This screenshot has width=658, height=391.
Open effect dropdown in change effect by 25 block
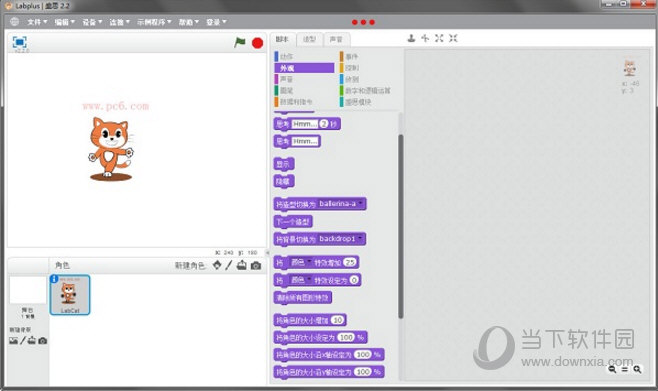(301, 262)
